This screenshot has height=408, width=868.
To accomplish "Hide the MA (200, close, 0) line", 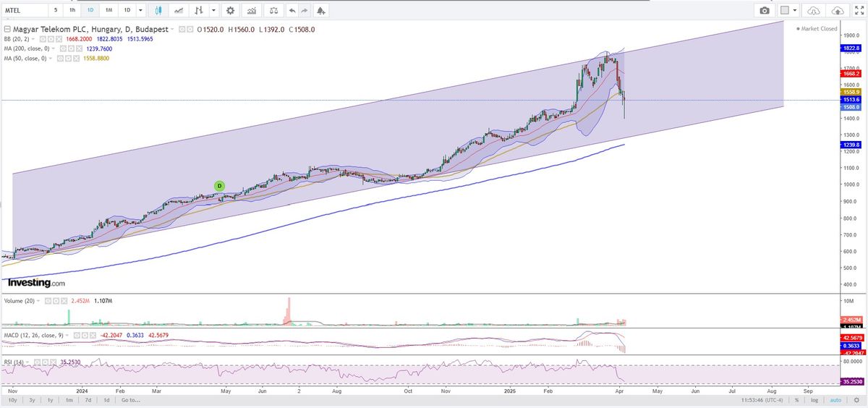I will click(x=64, y=48).
